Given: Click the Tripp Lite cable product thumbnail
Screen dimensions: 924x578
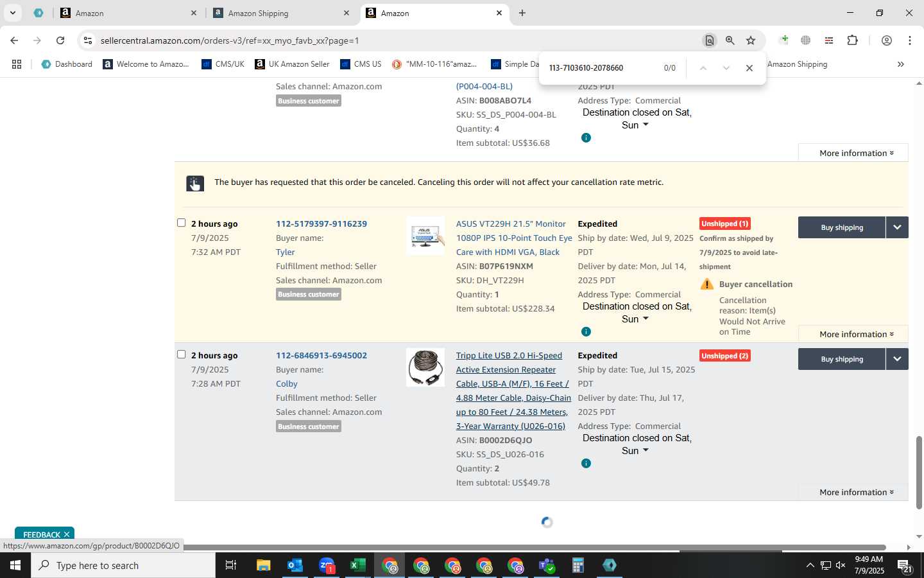Looking at the screenshot, I should [425, 367].
